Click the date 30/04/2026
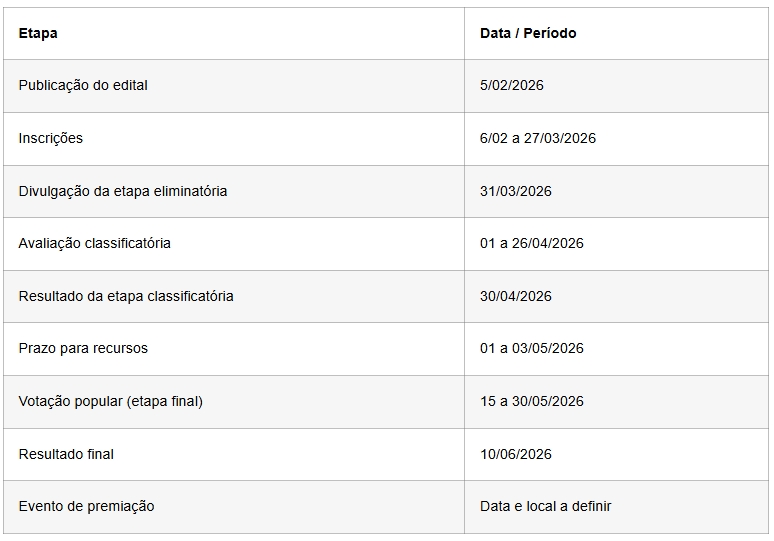774x541 pixels. 516,296
